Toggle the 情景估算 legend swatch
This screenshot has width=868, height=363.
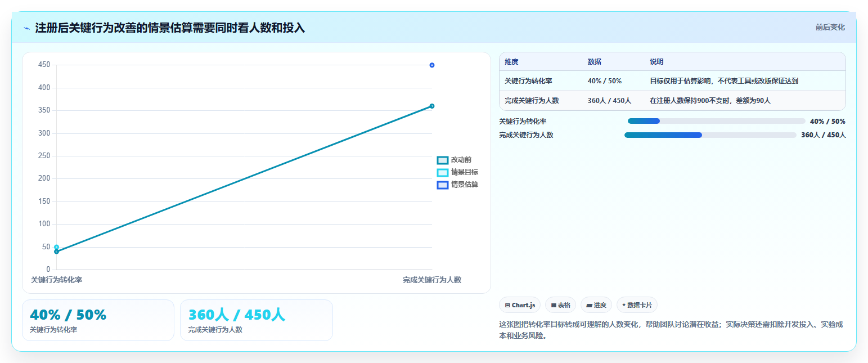click(x=443, y=185)
